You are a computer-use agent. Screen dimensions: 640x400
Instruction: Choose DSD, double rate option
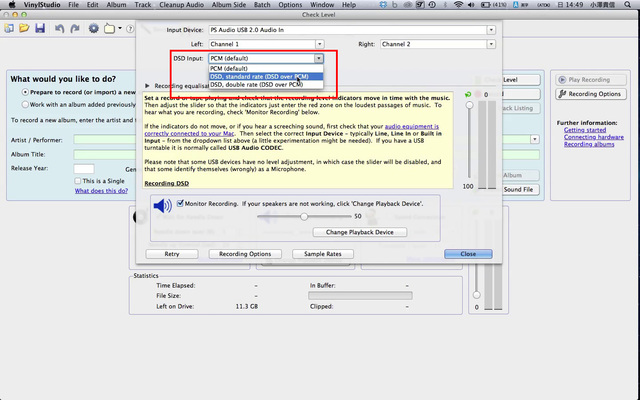[256, 84]
